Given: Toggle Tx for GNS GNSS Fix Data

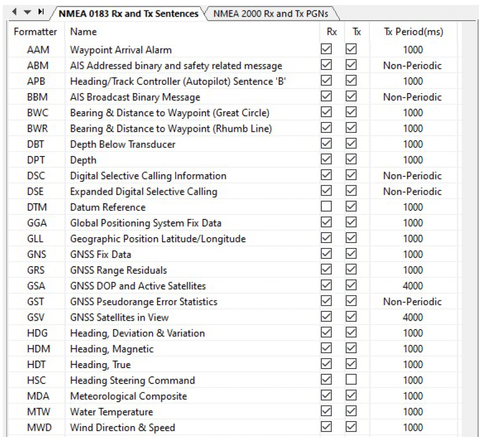Looking at the screenshot, I should [351, 254].
